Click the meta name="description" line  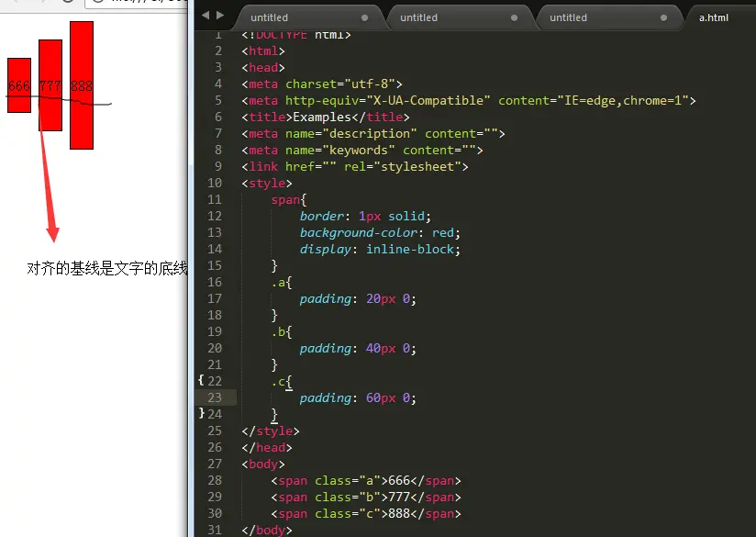pyautogui.click(x=373, y=134)
